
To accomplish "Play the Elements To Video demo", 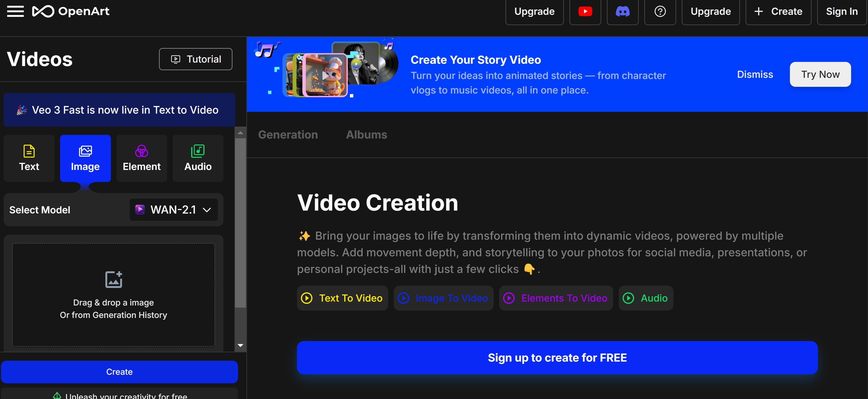I will [x=556, y=298].
